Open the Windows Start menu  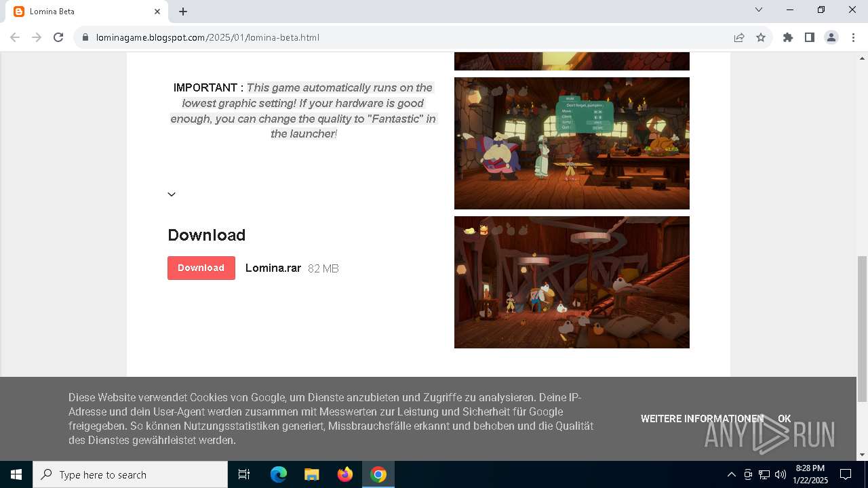tap(16, 474)
